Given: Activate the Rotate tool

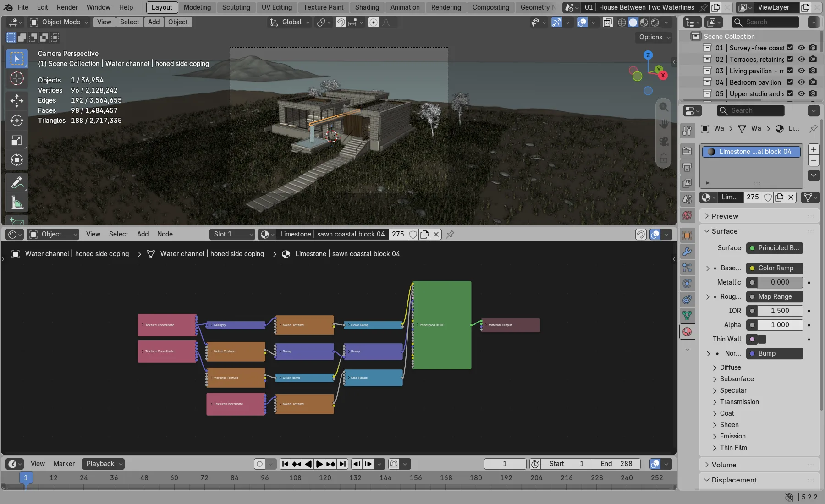Looking at the screenshot, I should pyautogui.click(x=17, y=121).
